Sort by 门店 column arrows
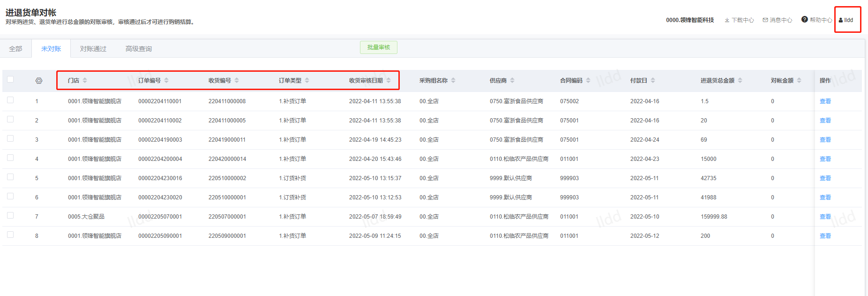868x296 pixels. pos(85,81)
